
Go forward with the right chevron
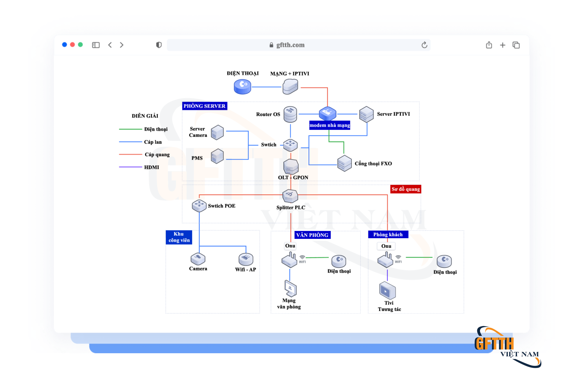point(122,45)
